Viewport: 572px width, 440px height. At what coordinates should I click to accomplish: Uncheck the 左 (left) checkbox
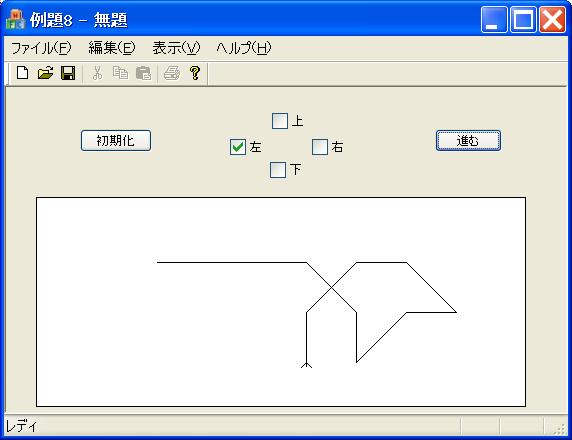pos(238,147)
